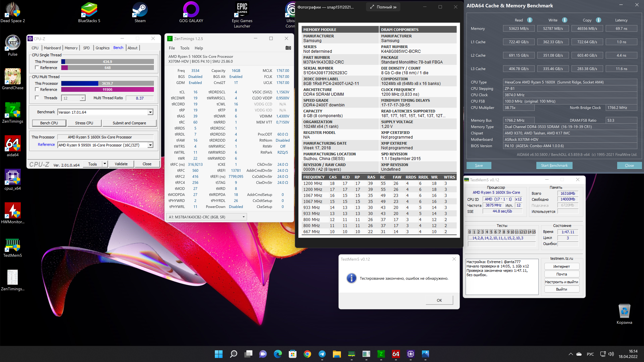Viewport: 644px width, 362px height.
Task: Click the Copy info icon in AIDA64
Action: pyautogui.click(x=598, y=20)
